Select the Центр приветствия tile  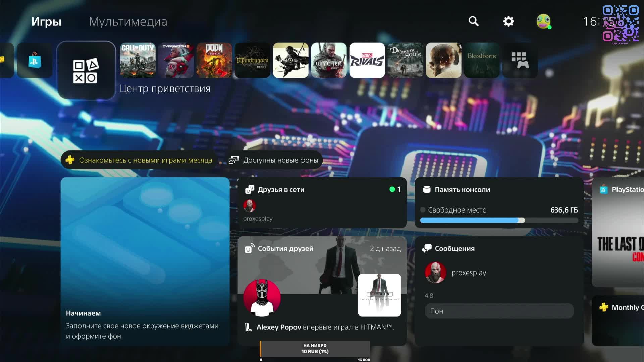(x=86, y=70)
